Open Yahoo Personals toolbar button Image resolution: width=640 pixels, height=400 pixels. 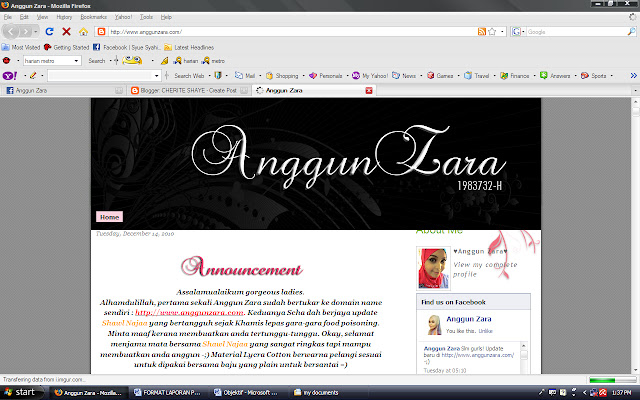[326, 76]
